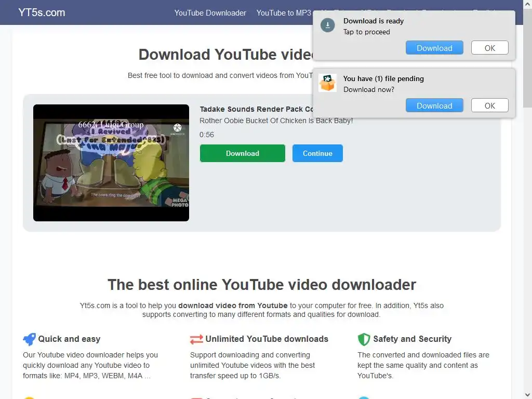This screenshot has height=399, width=532.
Task: Click the "Quick and easy" heading
Action: point(69,339)
